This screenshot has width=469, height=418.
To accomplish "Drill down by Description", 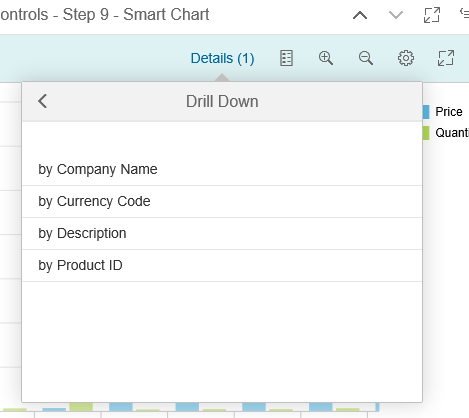I will pyautogui.click(x=222, y=234).
